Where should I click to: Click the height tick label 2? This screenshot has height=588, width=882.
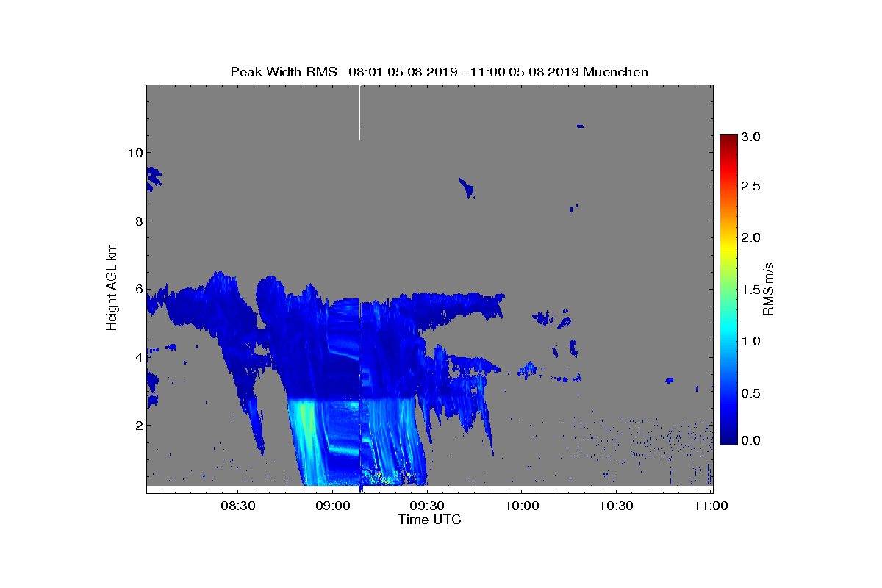point(137,425)
